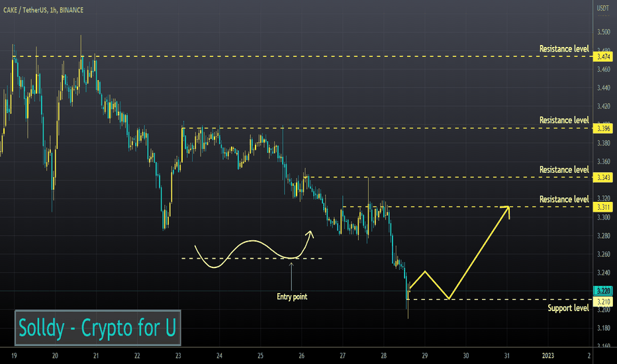Image resolution: width=617 pixels, height=364 pixels.
Task: Click date 30 on time axis
Action: click(466, 356)
